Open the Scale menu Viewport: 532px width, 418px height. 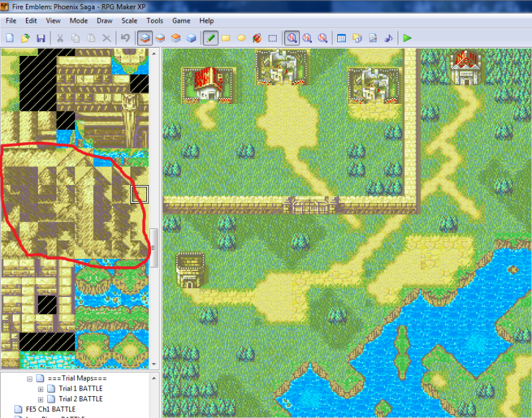point(129,21)
